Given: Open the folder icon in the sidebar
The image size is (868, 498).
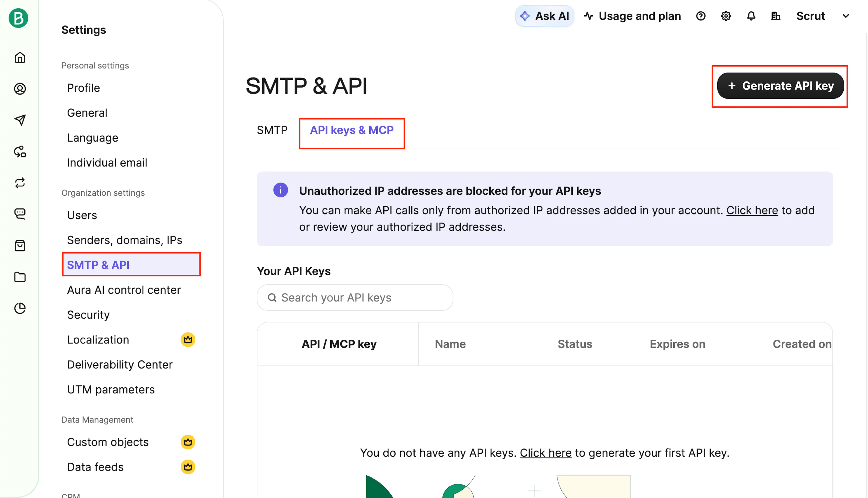Looking at the screenshot, I should coord(20,277).
